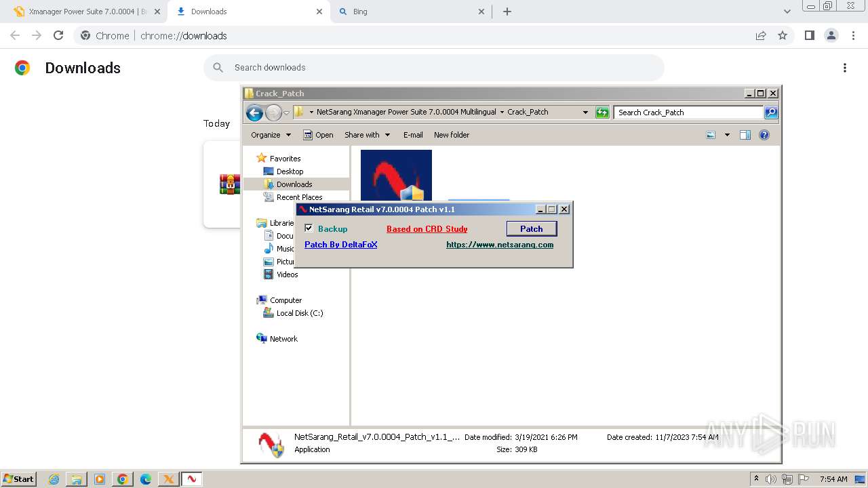The width and height of the screenshot is (868, 488).
Task: Open Local Disk (C:) in navigation pane
Action: click(299, 313)
